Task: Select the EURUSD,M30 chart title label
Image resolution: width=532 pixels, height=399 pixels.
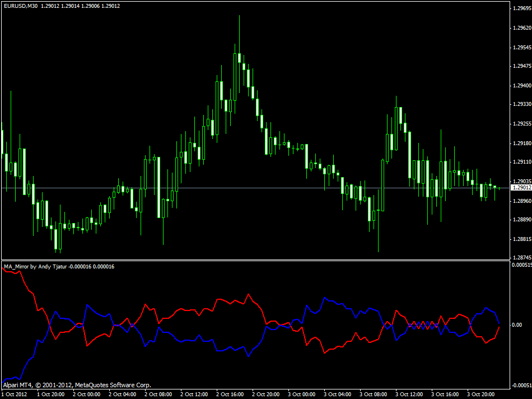Action: [x=20, y=6]
